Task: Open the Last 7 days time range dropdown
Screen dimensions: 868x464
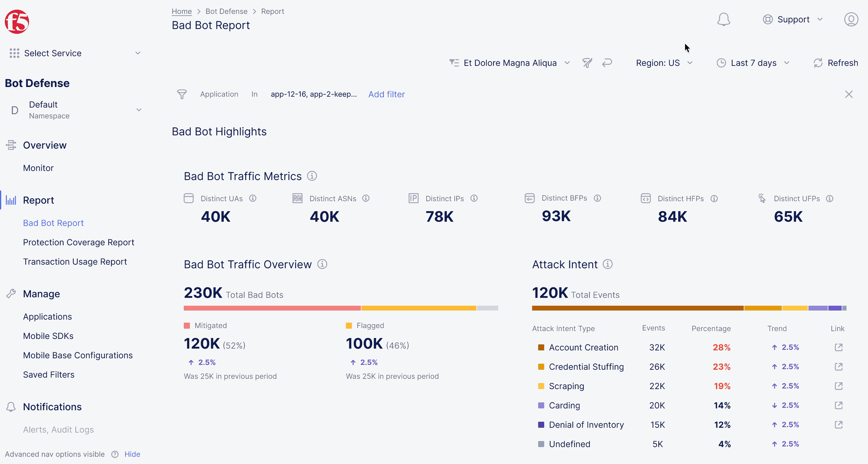Action: point(753,63)
